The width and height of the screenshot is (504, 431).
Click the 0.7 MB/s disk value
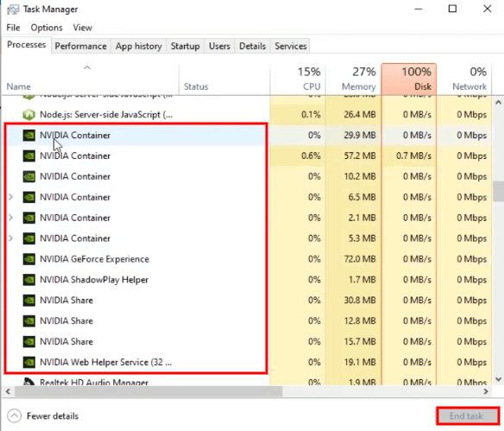pyautogui.click(x=413, y=156)
